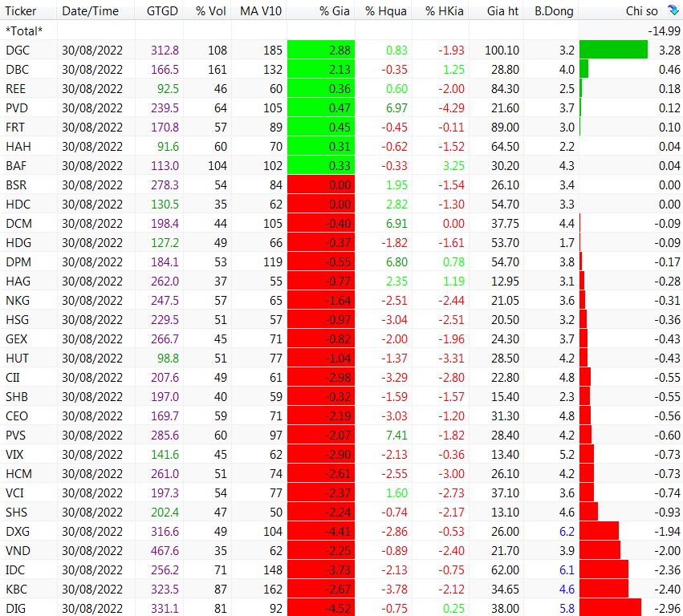This screenshot has width=683, height=616.
Task: Select ticker HDG
Action: [x=18, y=242]
